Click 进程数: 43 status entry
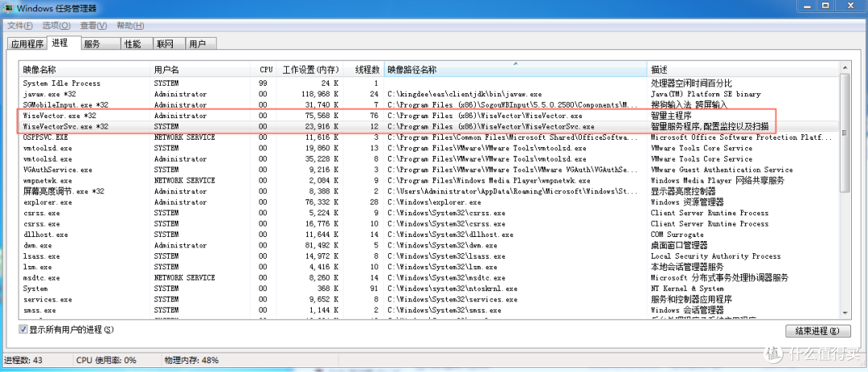868x372 pixels. pyautogui.click(x=24, y=360)
